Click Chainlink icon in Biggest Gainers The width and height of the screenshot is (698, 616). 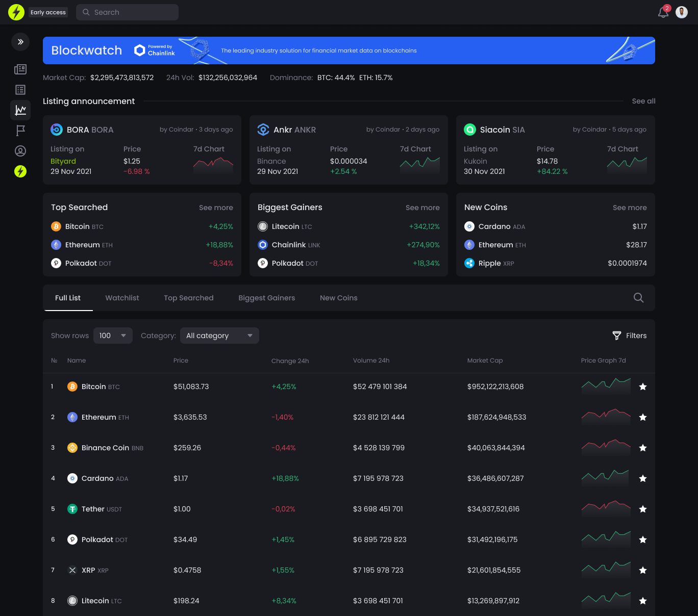(263, 245)
